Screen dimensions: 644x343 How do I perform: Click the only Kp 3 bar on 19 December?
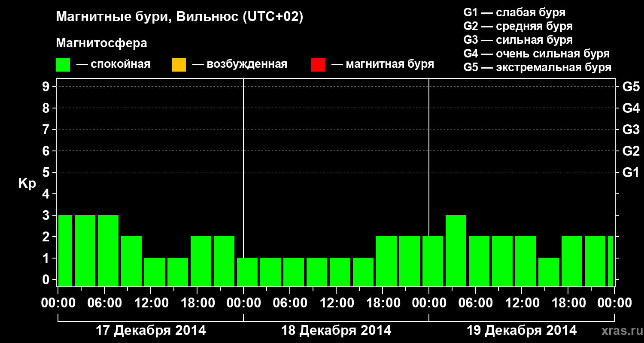click(x=456, y=250)
